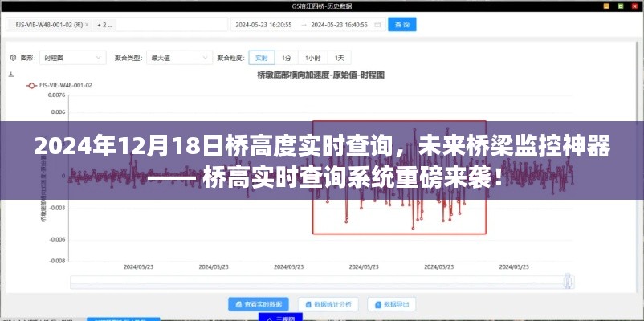Open the 数据统计分析 button
644x321 pixels.
pos(328,304)
